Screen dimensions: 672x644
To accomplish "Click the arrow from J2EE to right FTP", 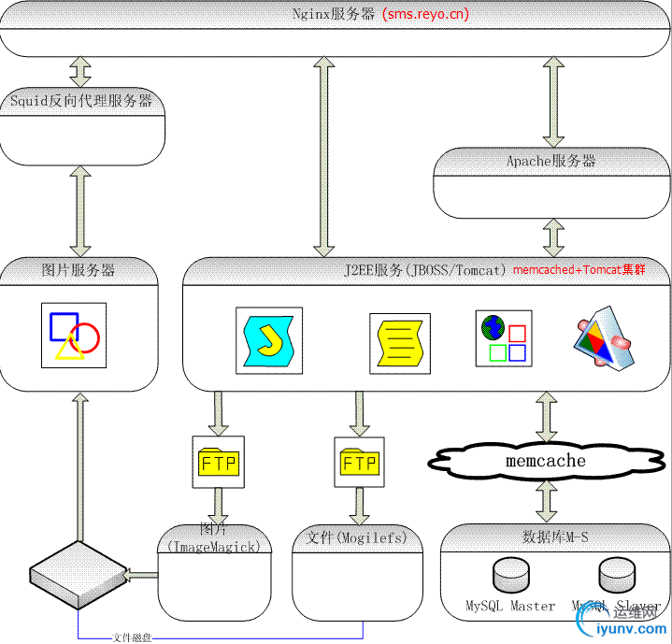I will coord(360,414).
